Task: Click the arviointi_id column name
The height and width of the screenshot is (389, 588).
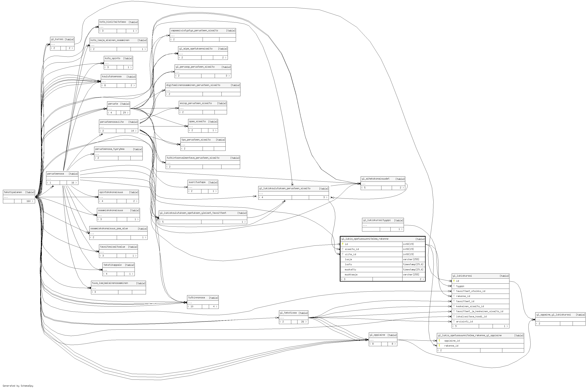Action: pyautogui.click(x=464, y=322)
